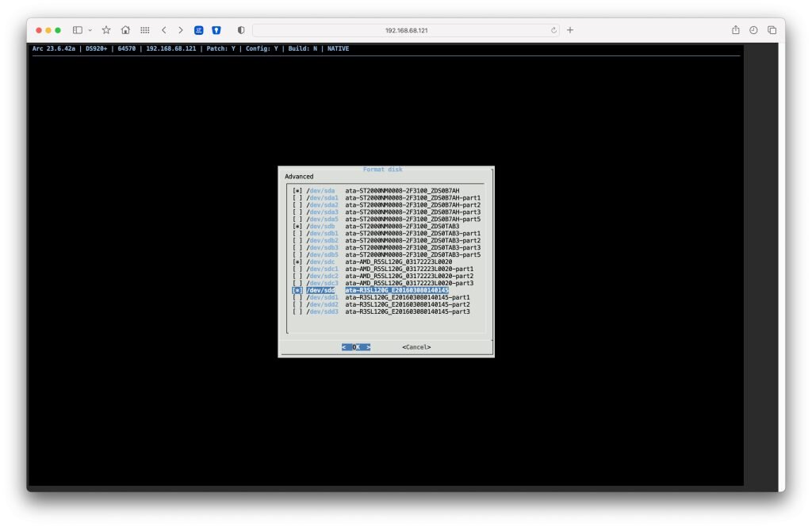Check the /dev/sdb1 partition box
The image size is (812, 527).
pyautogui.click(x=297, y=234)
